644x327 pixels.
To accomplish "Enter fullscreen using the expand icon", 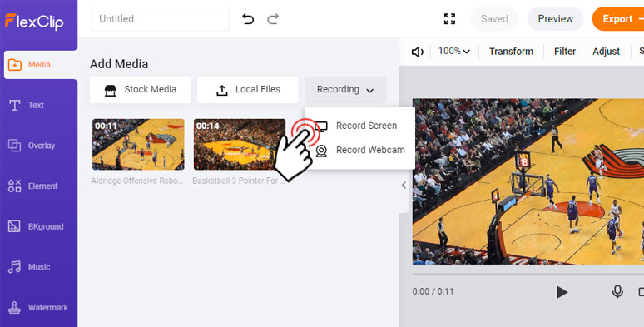I will 450,19.
